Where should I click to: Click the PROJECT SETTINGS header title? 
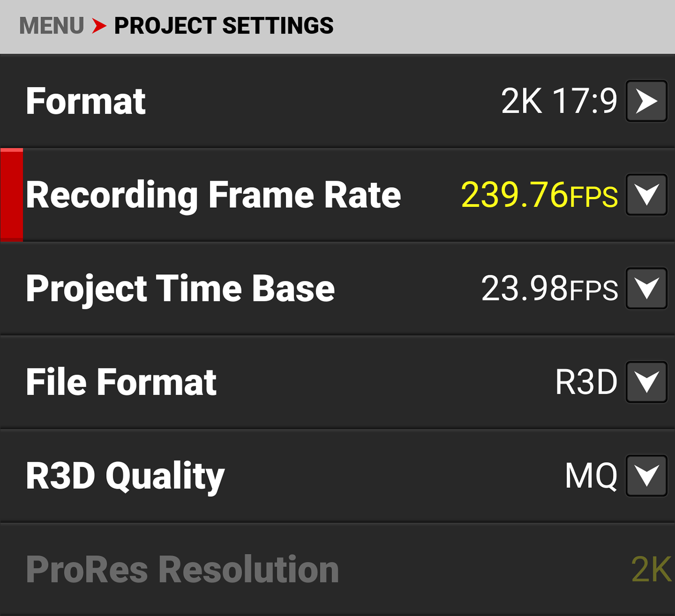click(224, 26)
